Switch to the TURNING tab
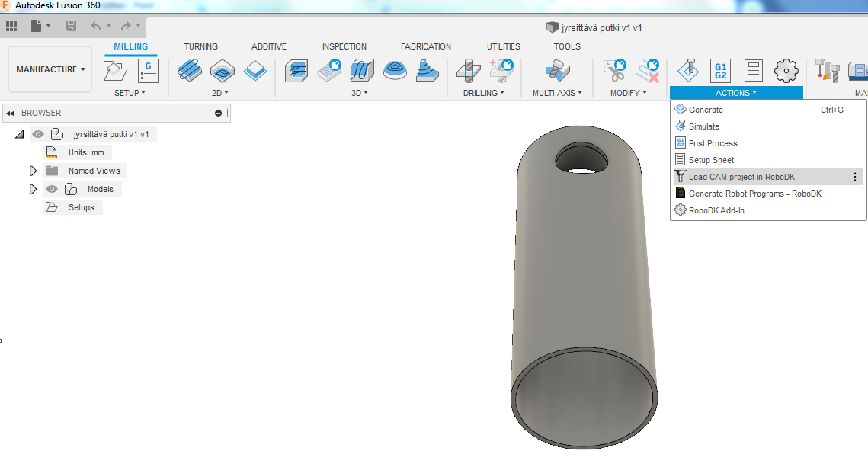Image resolution: width=868 pixels, height=467 pixels. [x=200, y=46]
